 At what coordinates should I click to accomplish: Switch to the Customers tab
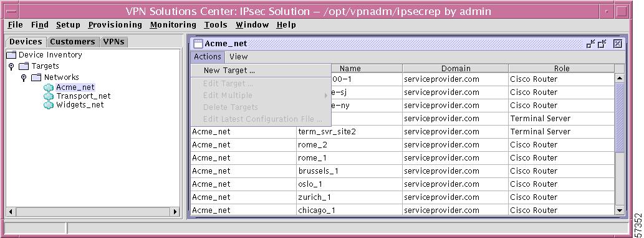[x=73, y=42]
